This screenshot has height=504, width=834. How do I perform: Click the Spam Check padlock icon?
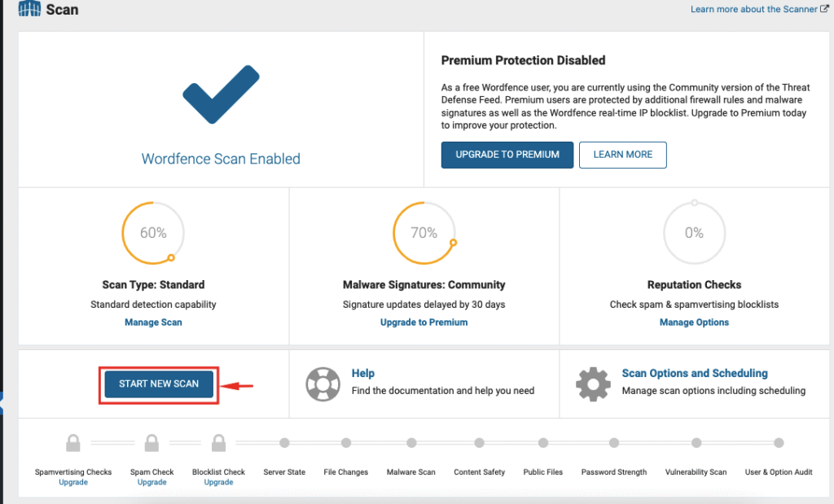(151, 443)
